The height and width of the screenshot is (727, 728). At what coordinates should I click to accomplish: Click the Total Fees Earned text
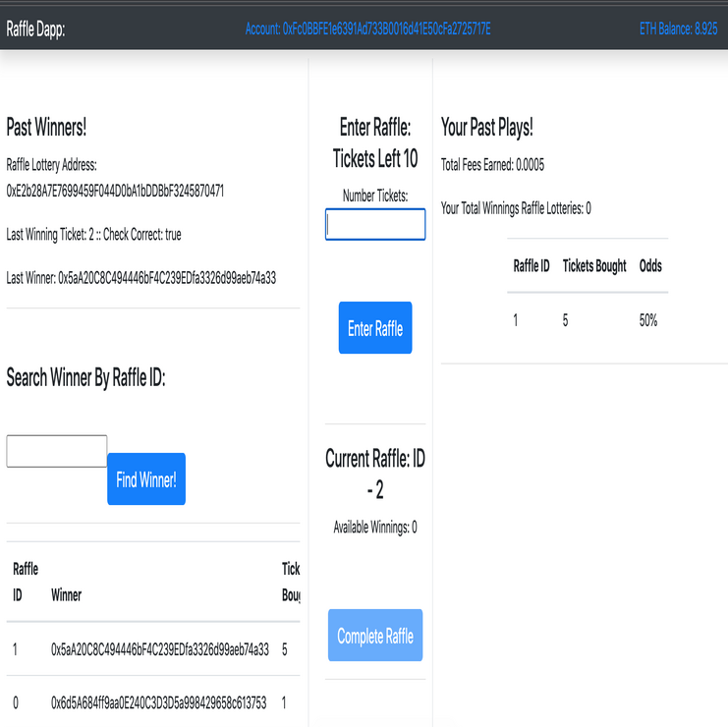[x=492, y=164]
